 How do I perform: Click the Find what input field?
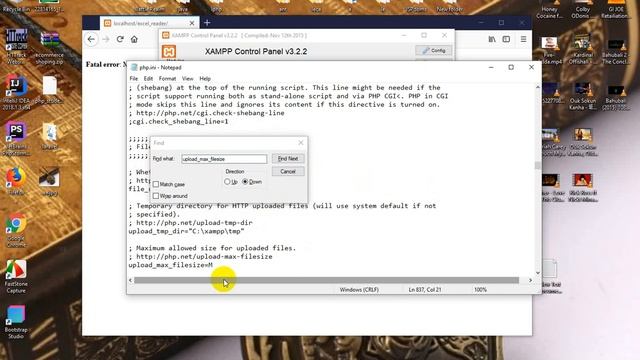[x=224, y=159]
